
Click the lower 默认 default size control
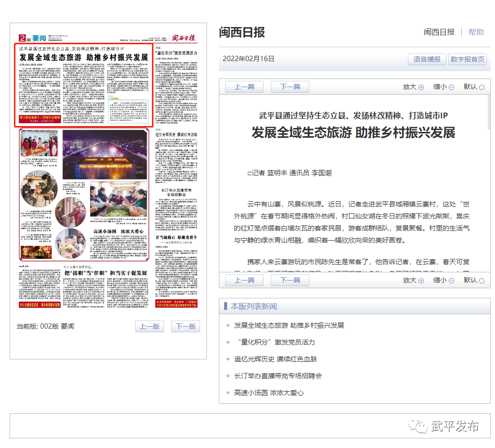pyautogui.click(x=473, y=280)
